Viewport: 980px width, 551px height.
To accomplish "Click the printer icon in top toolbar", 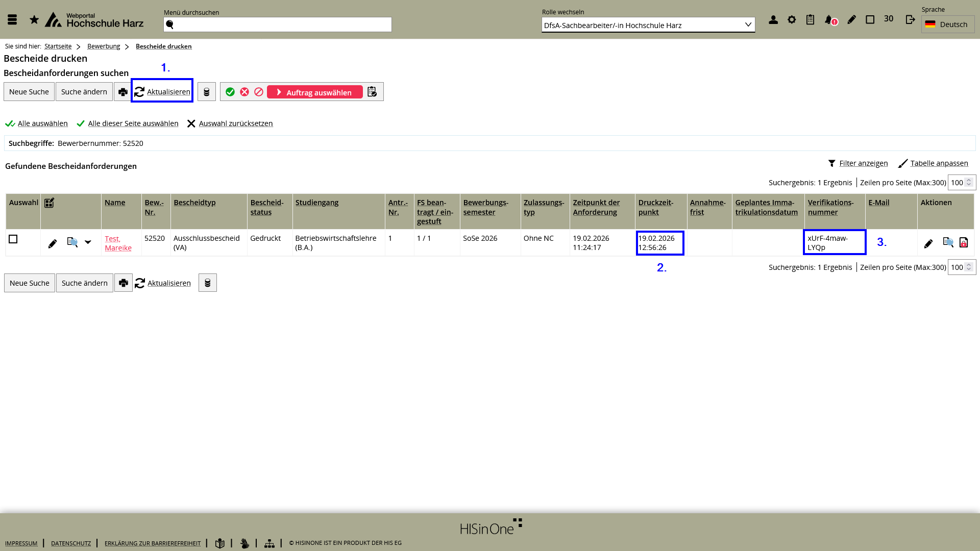I will 122,92.
